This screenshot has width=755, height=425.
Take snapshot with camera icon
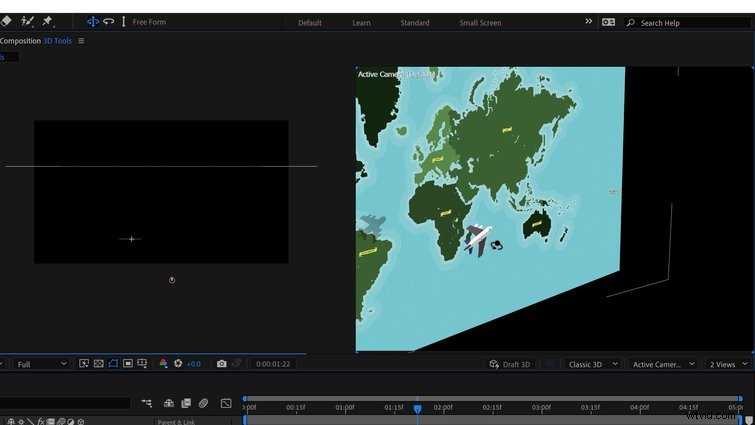(x=221, y=363)
